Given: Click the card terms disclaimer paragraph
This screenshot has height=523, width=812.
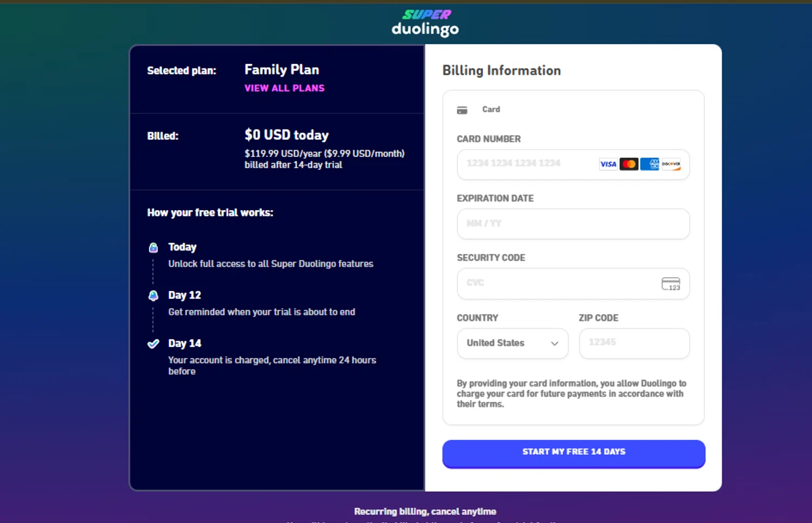Looking at the screenshot, I should click(x=572, y=394).
